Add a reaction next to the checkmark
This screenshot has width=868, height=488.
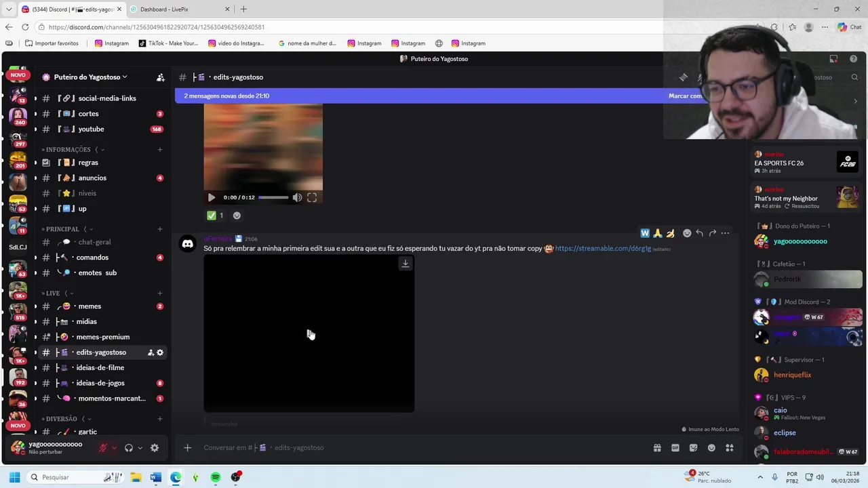click(x=237, y=216)
